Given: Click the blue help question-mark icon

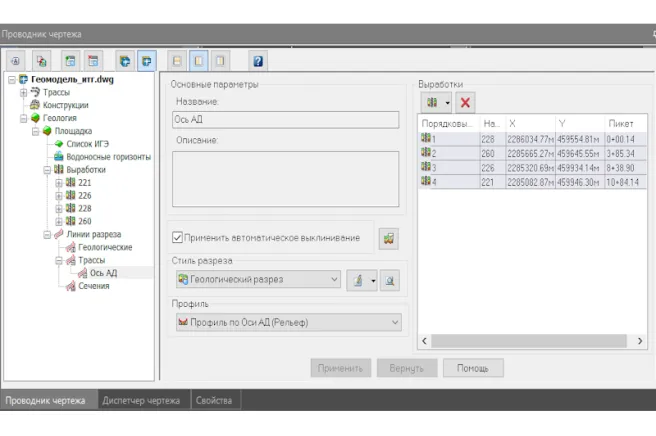Looking at the screenshot, I should pos(258,61).
